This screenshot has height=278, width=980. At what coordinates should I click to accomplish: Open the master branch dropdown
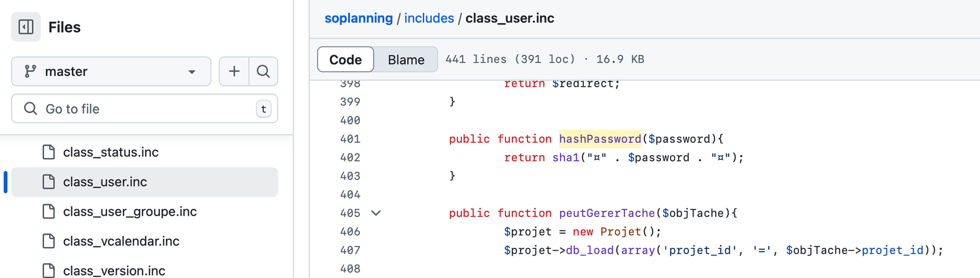[111, 71]
